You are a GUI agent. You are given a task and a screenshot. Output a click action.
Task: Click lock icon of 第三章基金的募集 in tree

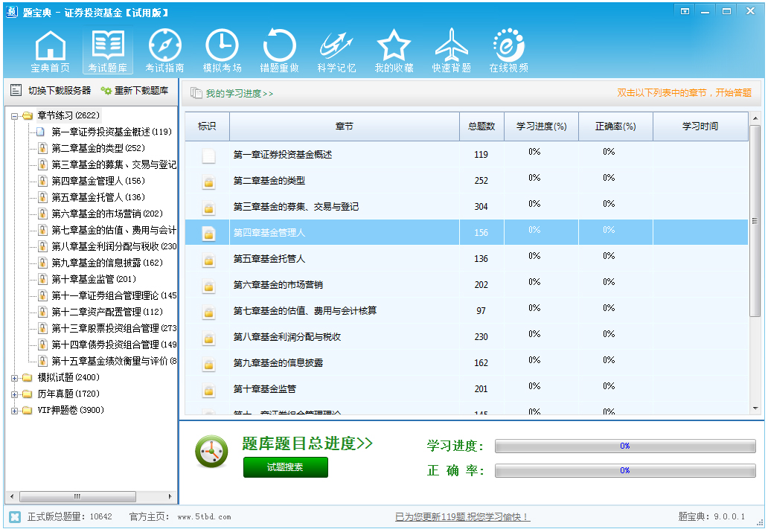42,164
